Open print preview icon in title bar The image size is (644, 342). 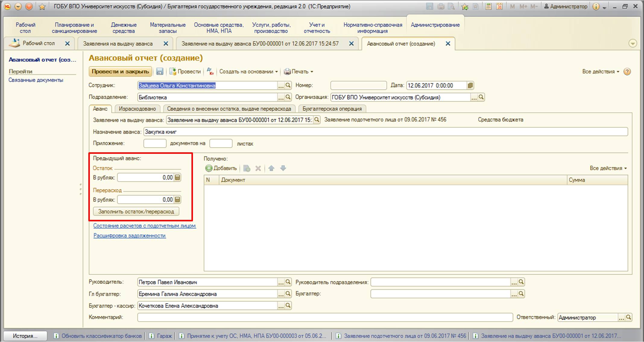pos(451,6)
